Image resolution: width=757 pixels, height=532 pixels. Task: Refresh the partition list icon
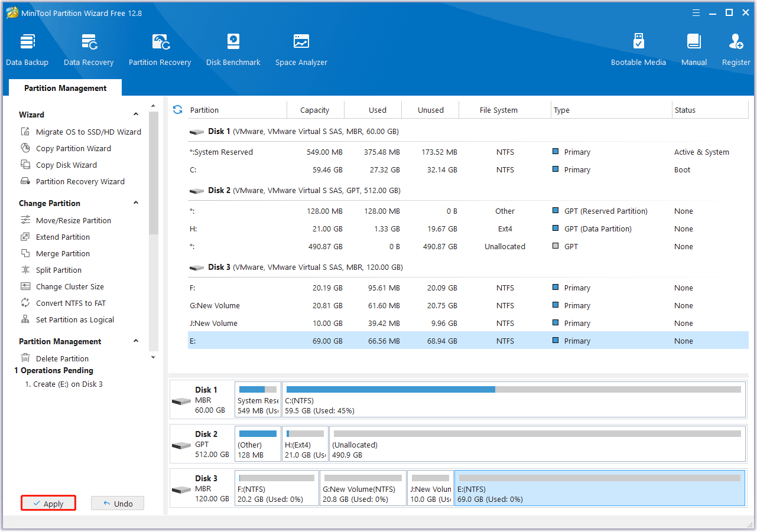tap(177, 110)
